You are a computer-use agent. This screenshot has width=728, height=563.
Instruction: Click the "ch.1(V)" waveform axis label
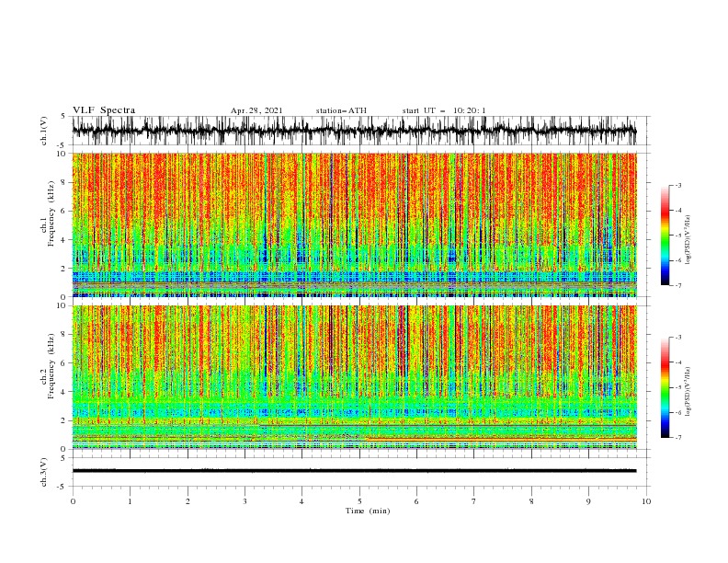pyautogui.click(x=44, y=131)
